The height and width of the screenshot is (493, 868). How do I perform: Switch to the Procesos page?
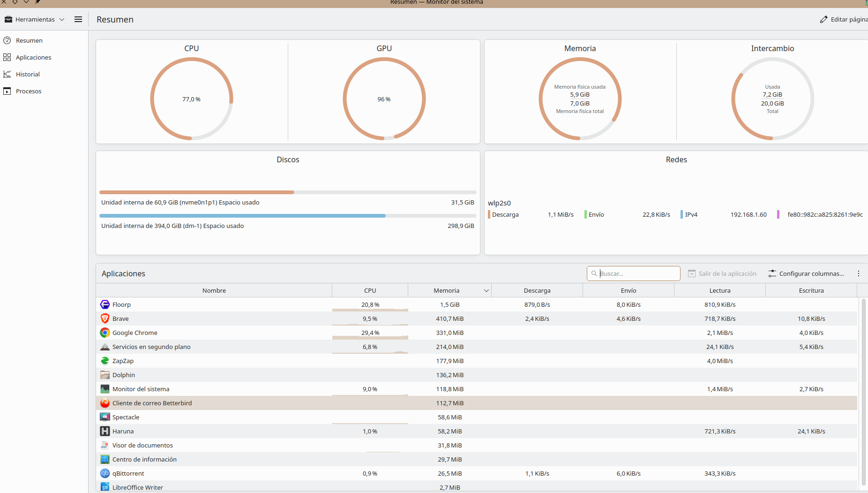tap(29, 91)
